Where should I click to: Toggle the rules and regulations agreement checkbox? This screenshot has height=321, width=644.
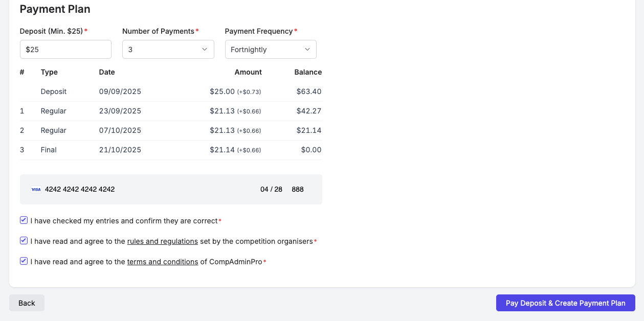click(x=24, y=240)
